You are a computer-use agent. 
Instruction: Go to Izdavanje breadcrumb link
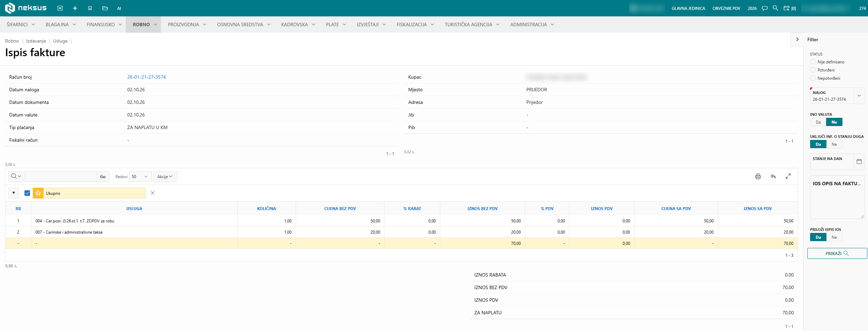click(x=36, y=41)
